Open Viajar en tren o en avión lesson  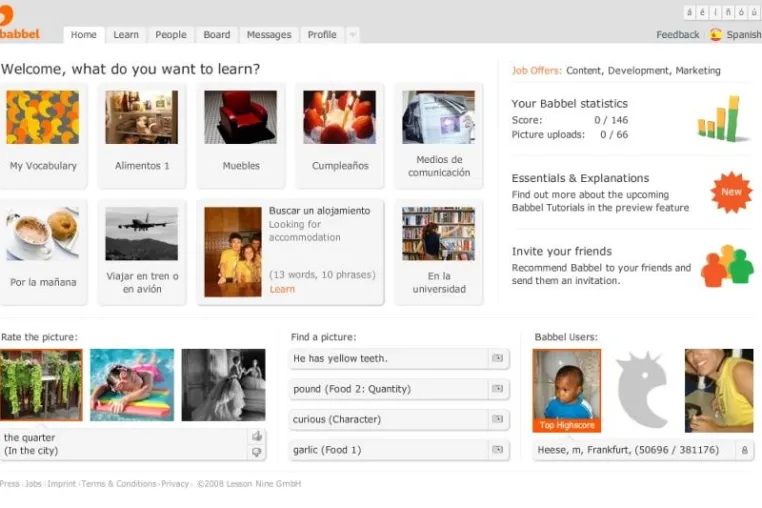(x=141, y=251)
